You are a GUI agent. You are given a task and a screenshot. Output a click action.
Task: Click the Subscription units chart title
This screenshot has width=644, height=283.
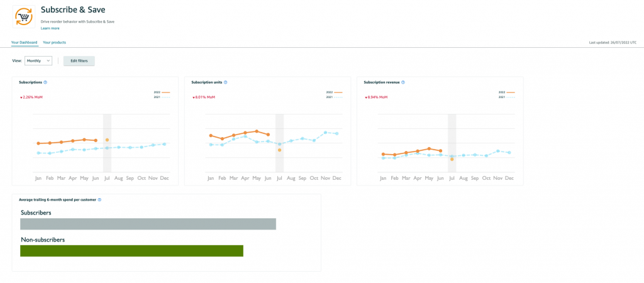pyautogui.click(x=206, y=82)
